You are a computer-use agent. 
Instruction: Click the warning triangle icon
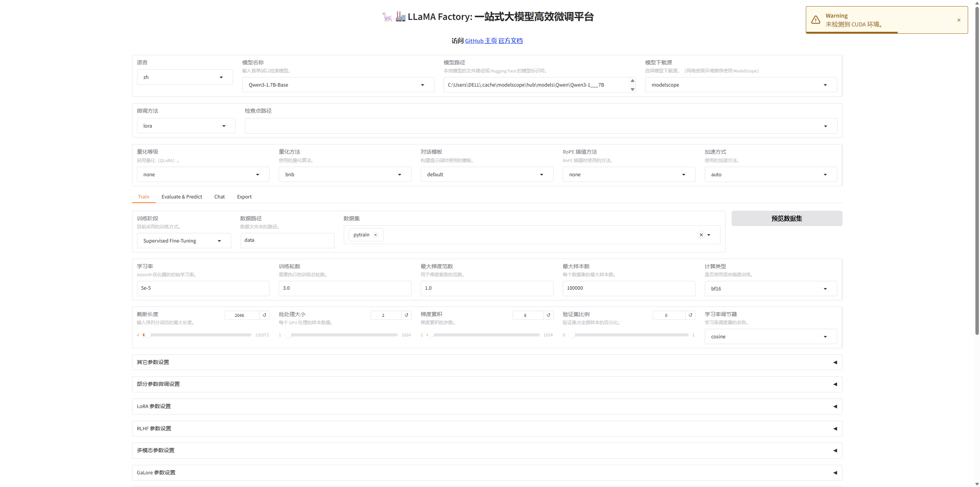(816, 20)
